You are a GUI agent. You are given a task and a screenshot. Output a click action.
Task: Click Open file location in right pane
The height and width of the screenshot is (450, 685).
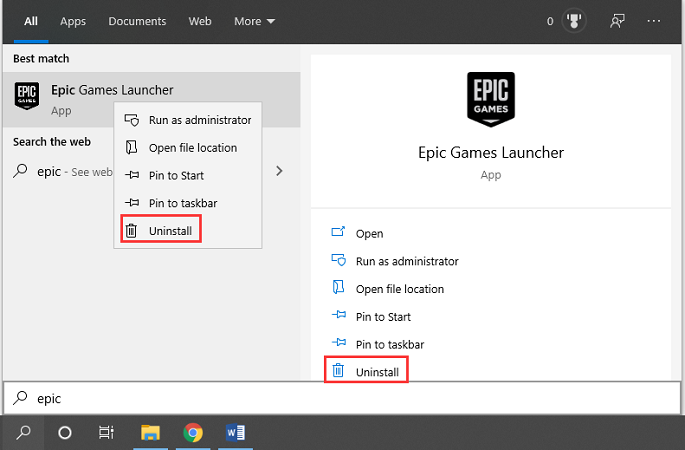[x=400, y=289]
